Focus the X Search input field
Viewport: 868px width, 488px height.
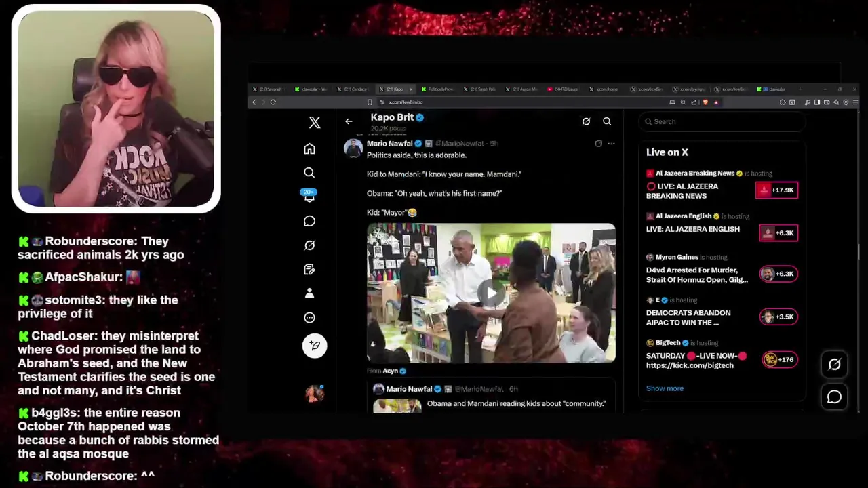722,121
